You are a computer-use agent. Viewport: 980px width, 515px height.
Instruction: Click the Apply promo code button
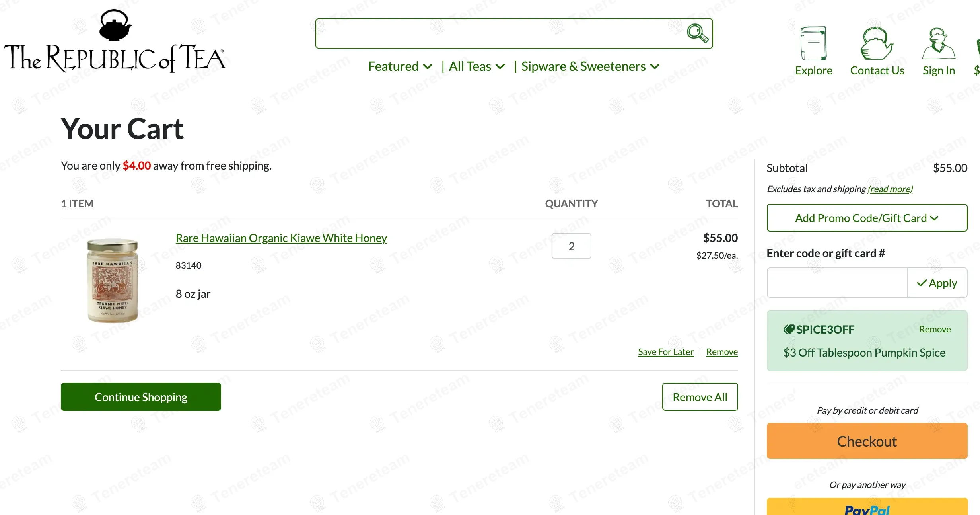937,283
